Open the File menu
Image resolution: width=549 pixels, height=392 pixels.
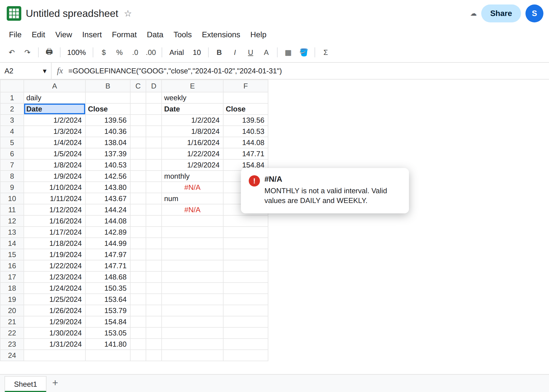(15, 34)
